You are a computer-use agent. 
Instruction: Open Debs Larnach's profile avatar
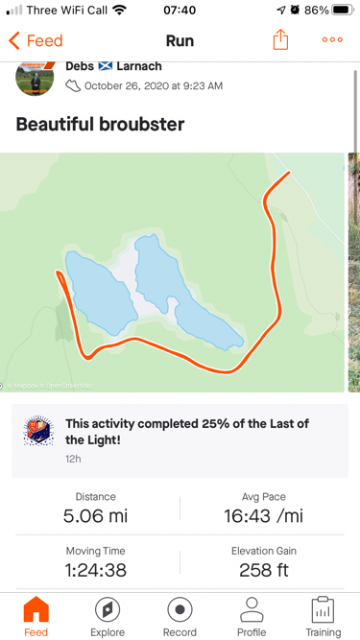pyautogui.click(x=35, y=78)
